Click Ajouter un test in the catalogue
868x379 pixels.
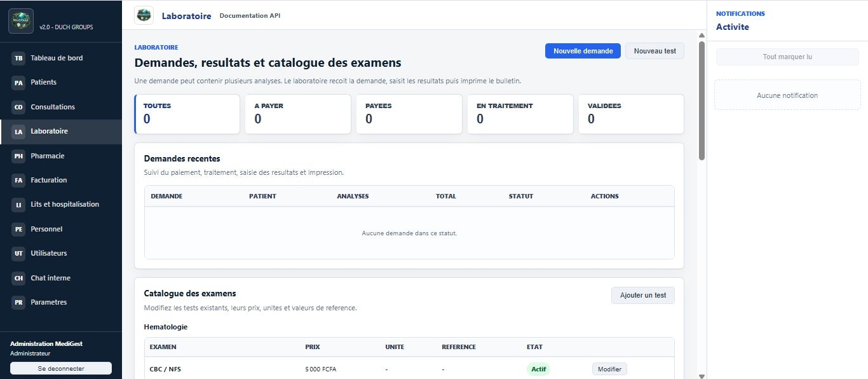pyautogui.click(x=643, y=295)
